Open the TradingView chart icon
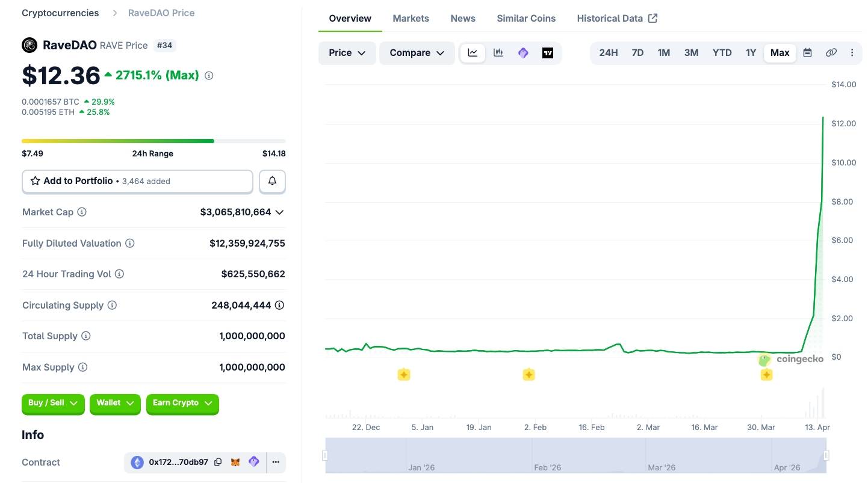This screenshot has width=868, height=483. (x=547, y=53)
